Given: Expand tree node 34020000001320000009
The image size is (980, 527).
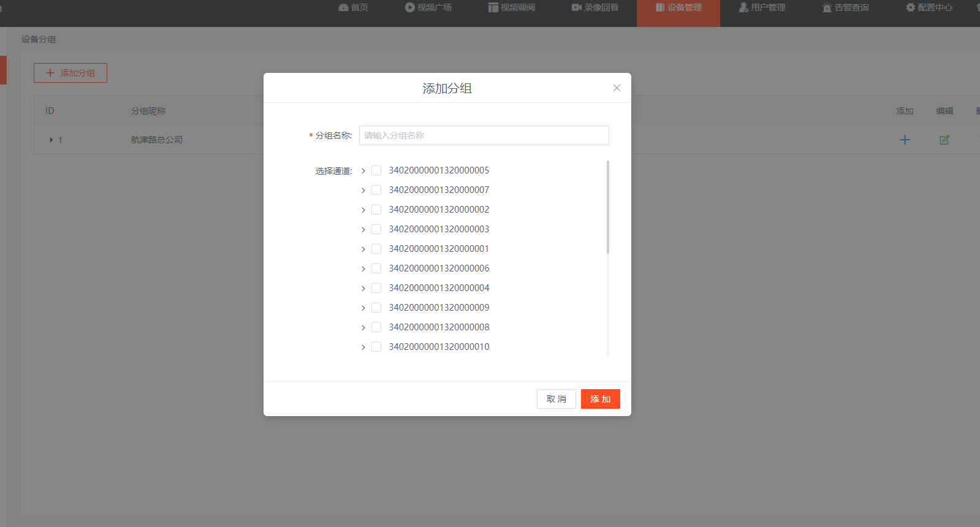Looking at the screenshot, I should 363,308.
